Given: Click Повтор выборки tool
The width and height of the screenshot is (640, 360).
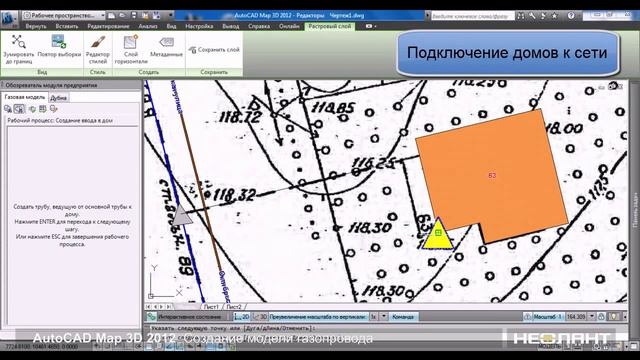Looking at the screenshot, I should click(59, 46).
